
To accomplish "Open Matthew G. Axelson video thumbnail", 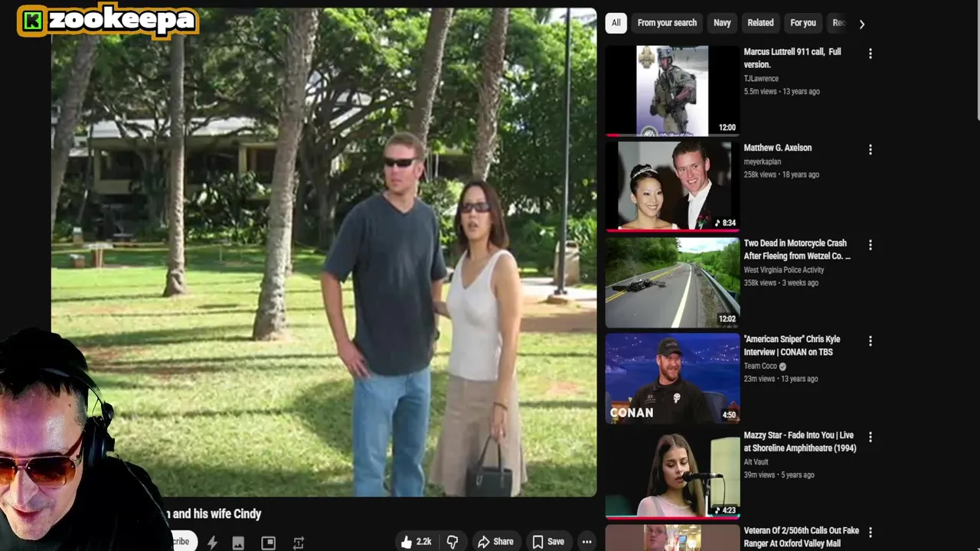I will (x=672, y=186).
